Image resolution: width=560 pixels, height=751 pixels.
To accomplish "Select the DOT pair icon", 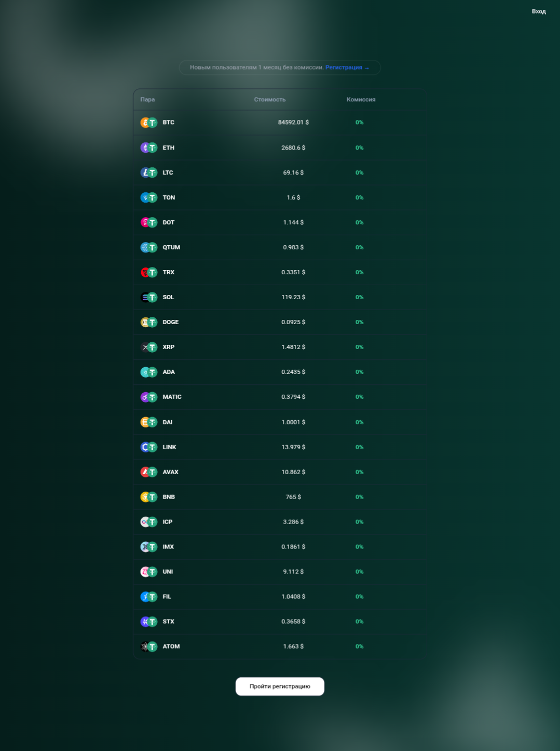I will pyautogui.click(x=148, y=222).
